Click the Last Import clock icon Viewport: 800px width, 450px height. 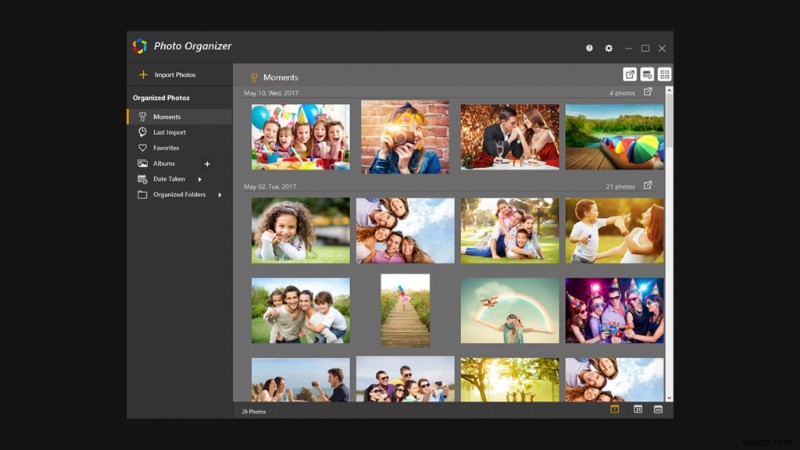click(142, 132)
